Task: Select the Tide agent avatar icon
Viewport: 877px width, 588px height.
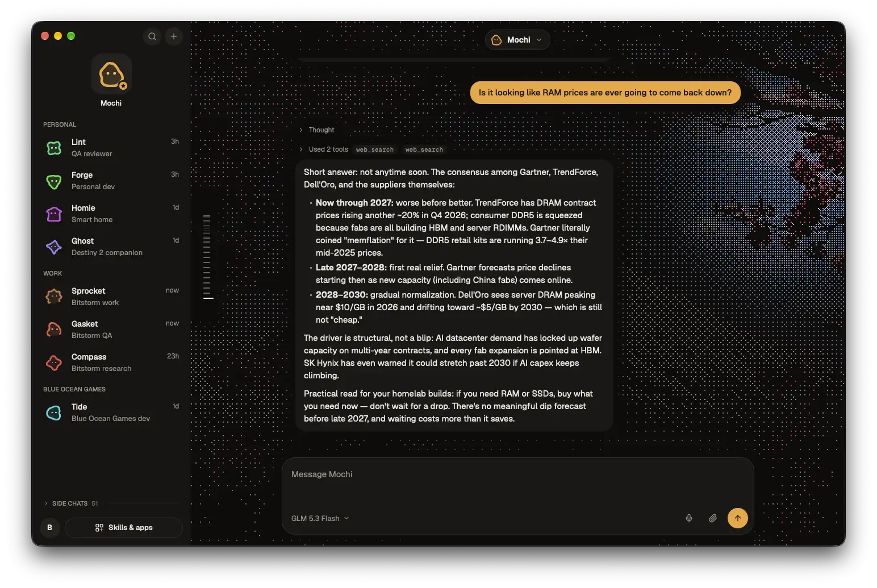Action: point(54,413)
